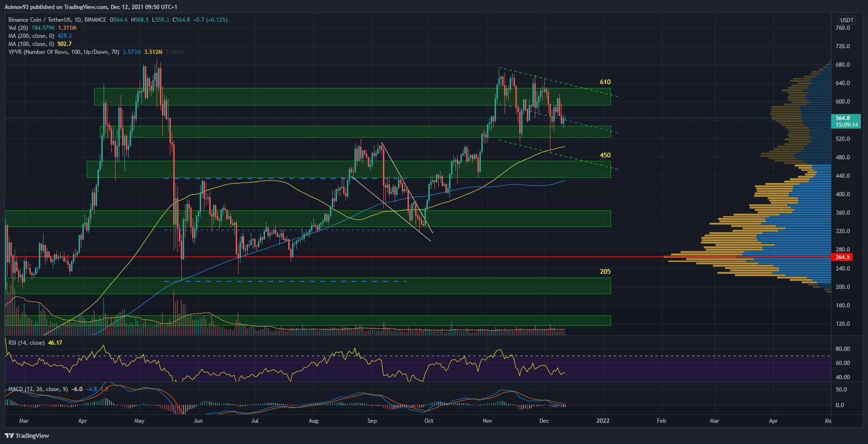Click the Sep label on the time axis
The width and height of the screenshot is (868, 444).
[372, 421]
